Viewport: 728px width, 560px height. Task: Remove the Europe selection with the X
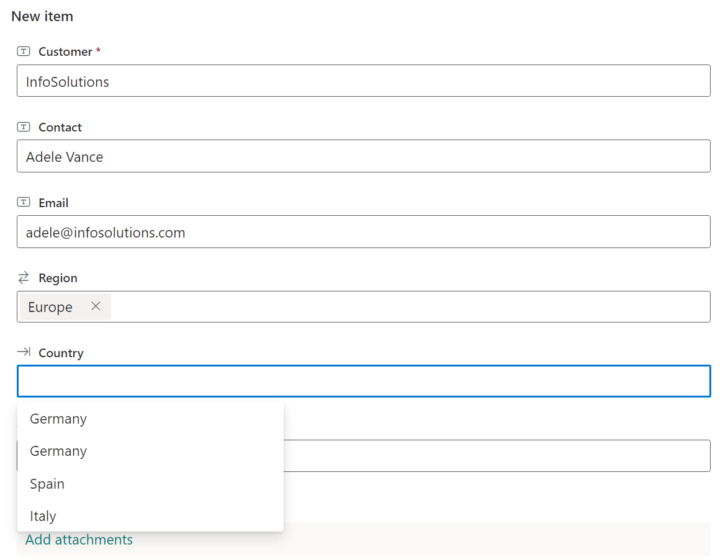(x=96, y=306)
